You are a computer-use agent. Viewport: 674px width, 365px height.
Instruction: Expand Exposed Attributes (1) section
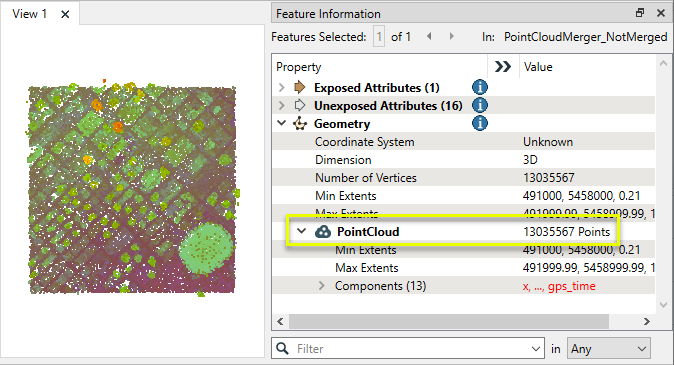[282, 88]
